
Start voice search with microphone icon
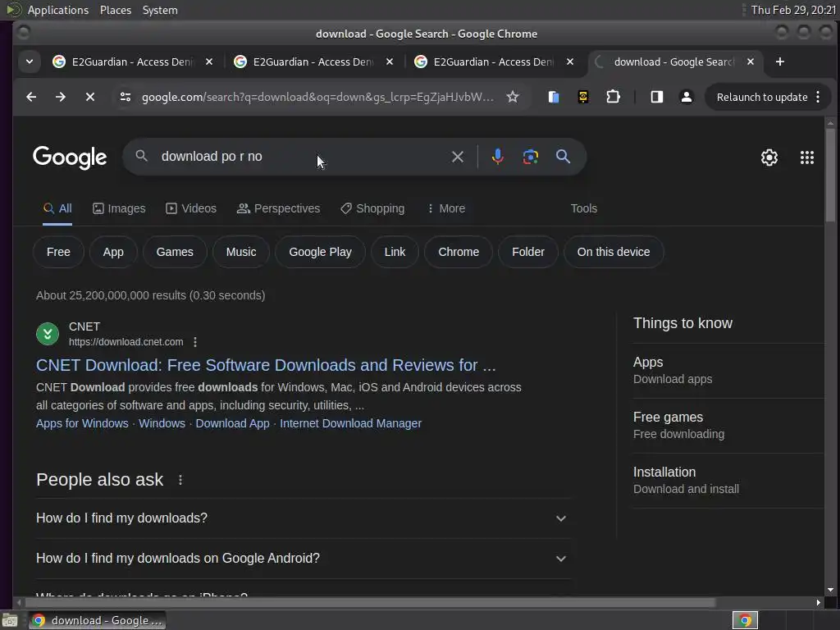[498, 157]
